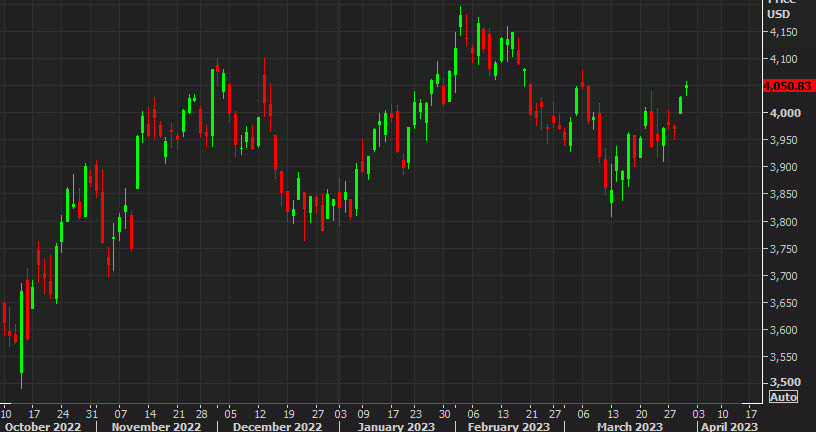Click the Auto scale button
The height and width of the screenshot is (432, 816).
click(783, 397)
